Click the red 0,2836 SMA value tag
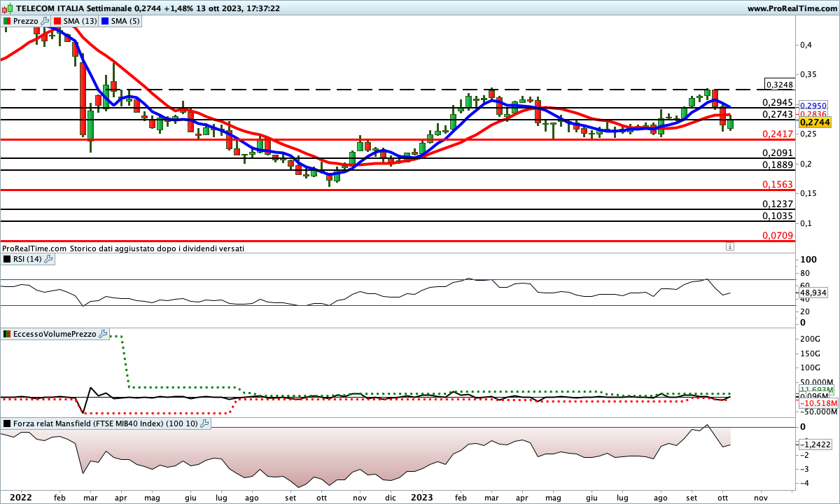 pyautogui.click(x=813, y=113)
